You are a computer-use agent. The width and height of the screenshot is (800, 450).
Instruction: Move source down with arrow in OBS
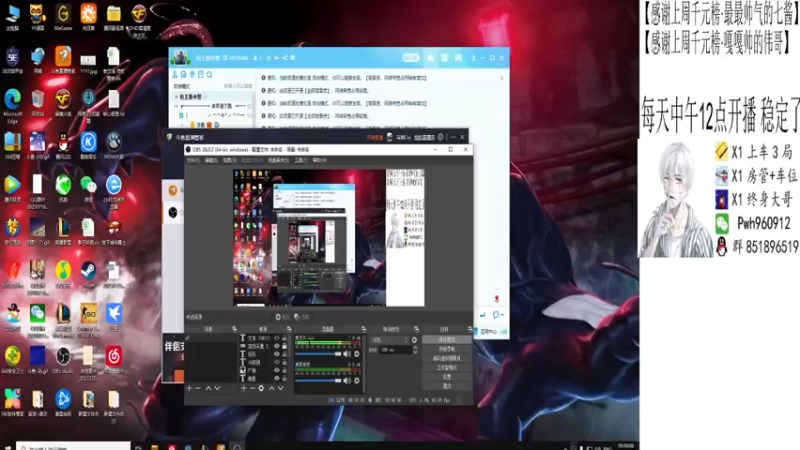(281, 388)
